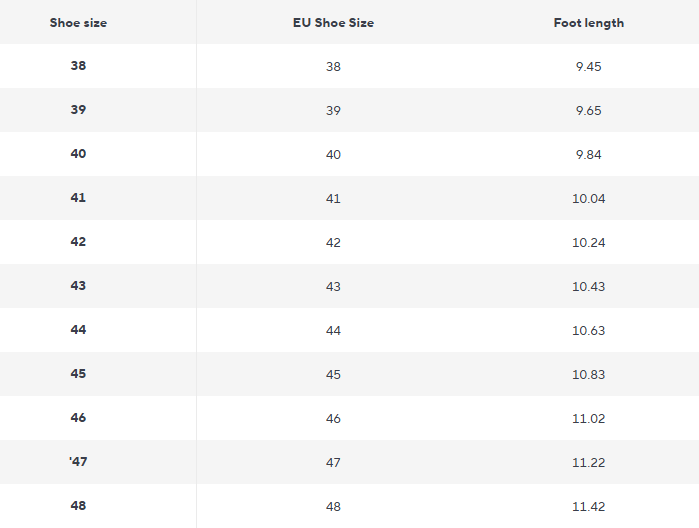
Task: Click foot length value 11.42
Action: point(588,507)
